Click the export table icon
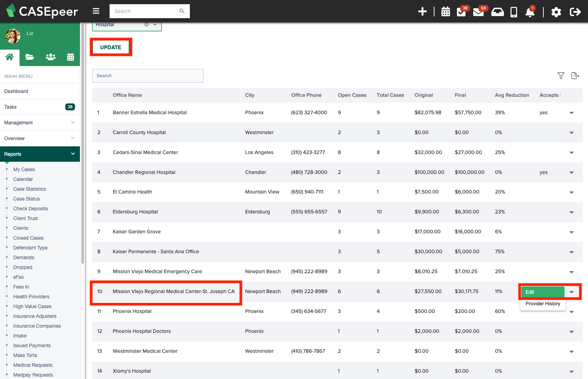This screenshot has width=588, height=379. tap(575, 75)
